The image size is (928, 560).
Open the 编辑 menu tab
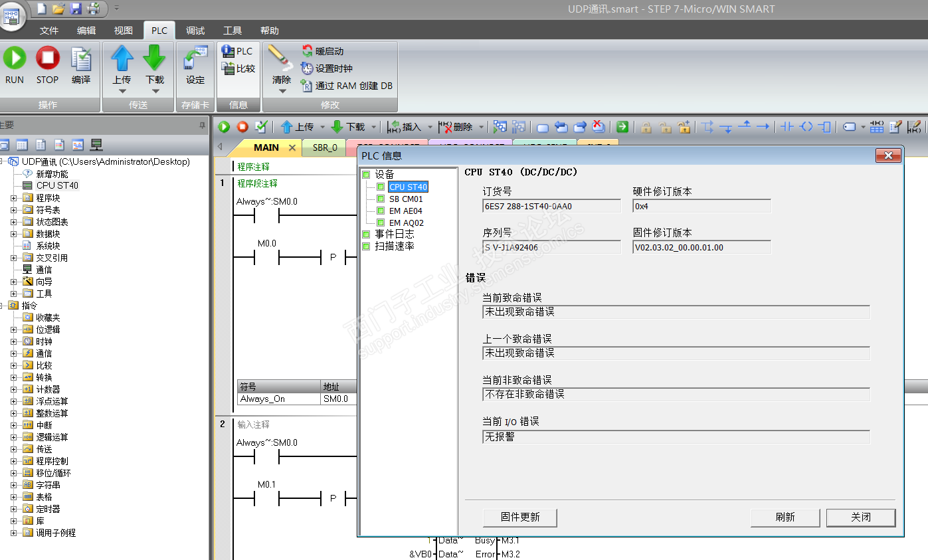click(86, 31)
